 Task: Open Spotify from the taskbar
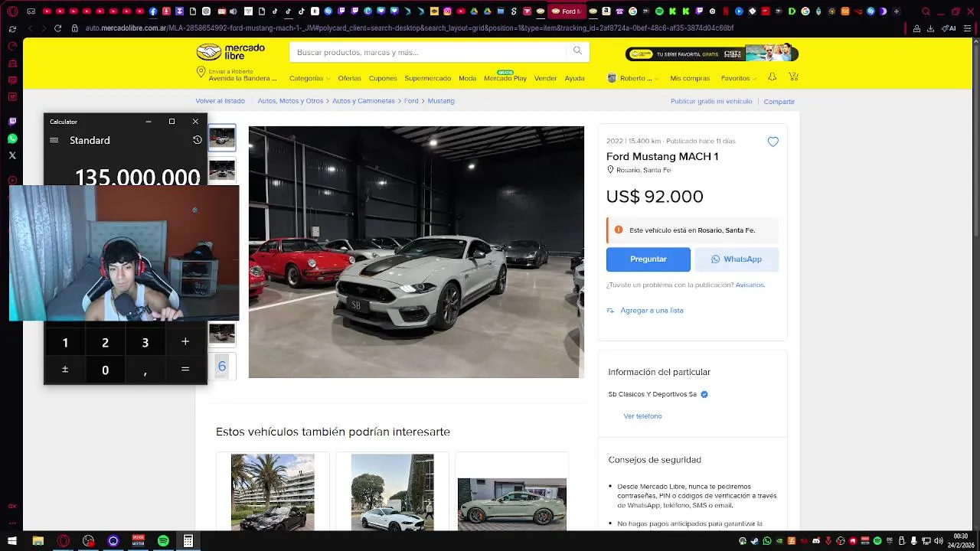(x=163, y=541)
